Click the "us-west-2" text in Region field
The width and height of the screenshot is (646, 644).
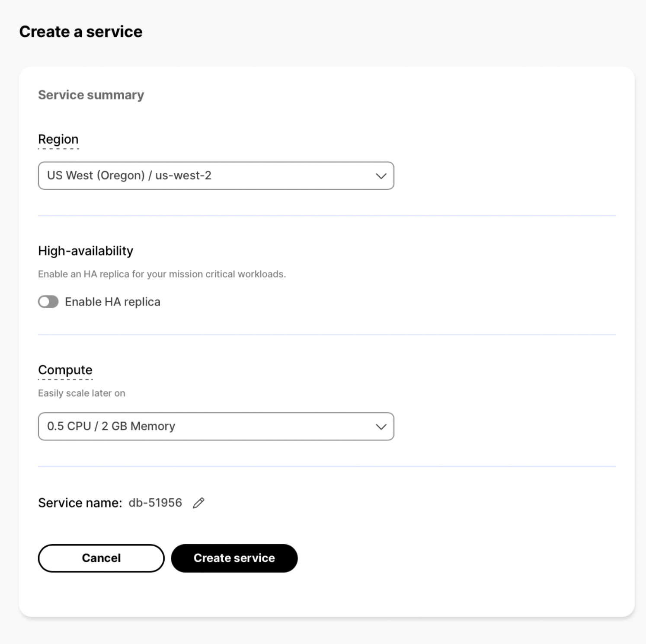pyautogui.click(x=183, y=175)
